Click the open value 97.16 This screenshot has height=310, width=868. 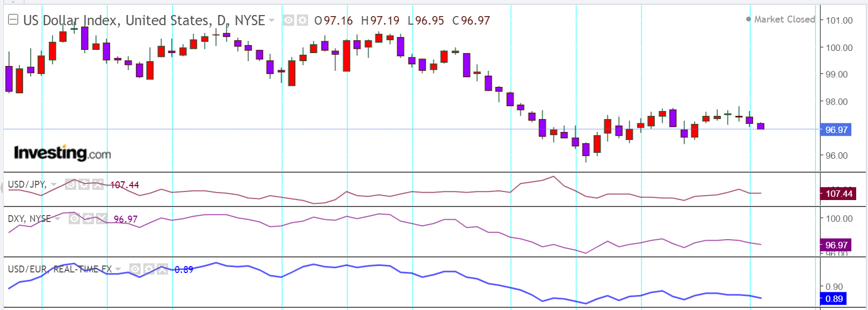(338, 20)
